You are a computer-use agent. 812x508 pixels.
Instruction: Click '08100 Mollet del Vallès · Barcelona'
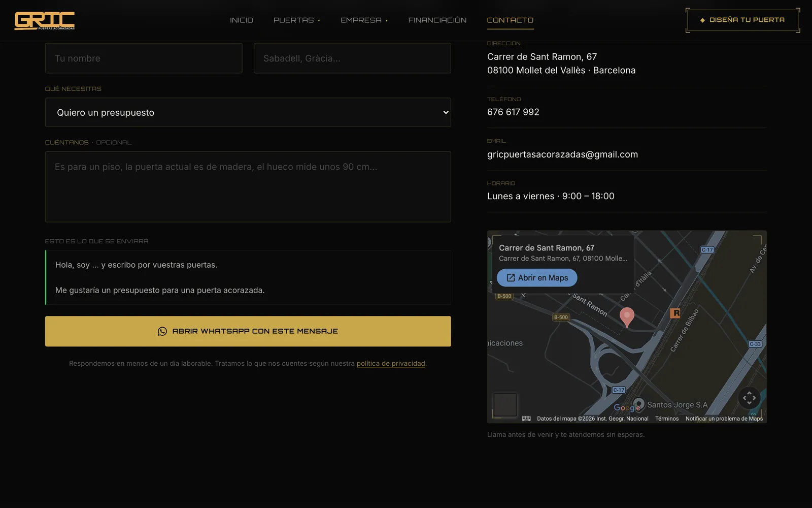click(x=561, y=71)
